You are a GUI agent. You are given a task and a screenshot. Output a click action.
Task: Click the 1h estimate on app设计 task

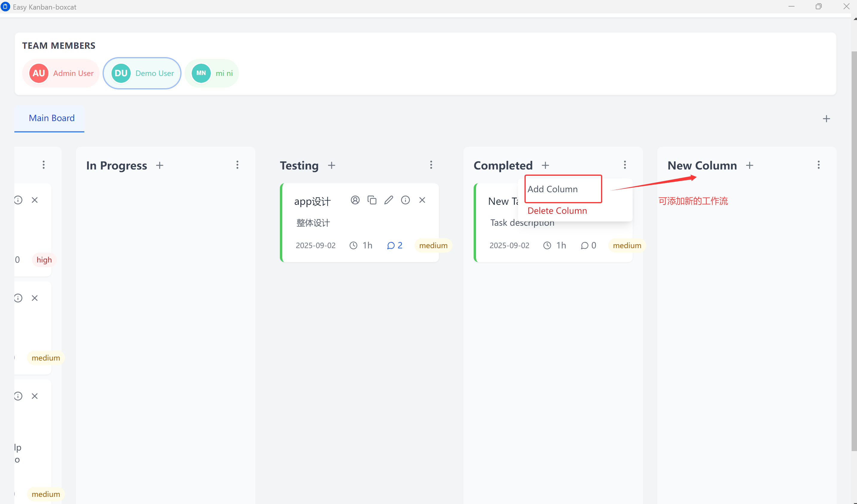click(x=361, y=245)
